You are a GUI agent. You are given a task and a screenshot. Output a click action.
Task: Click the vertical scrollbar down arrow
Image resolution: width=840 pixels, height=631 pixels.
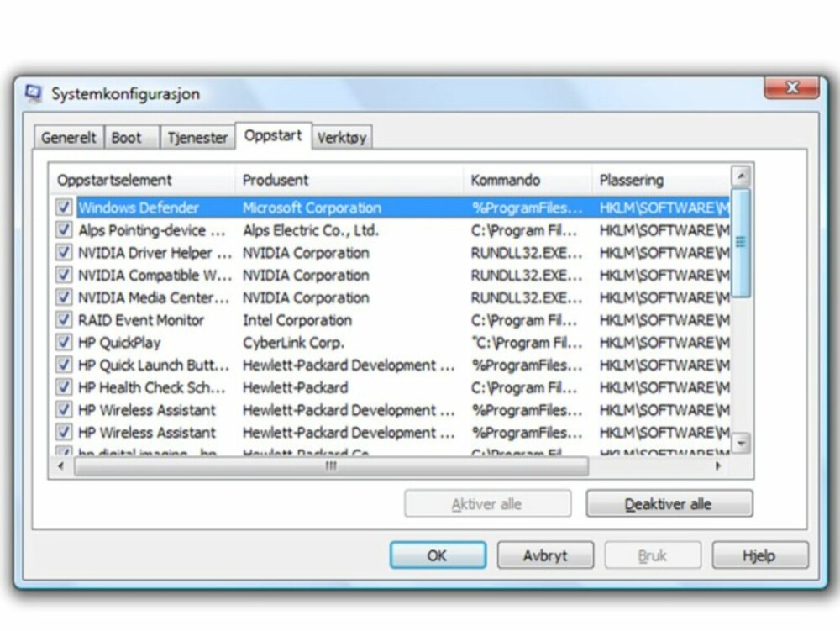(741, 443)
